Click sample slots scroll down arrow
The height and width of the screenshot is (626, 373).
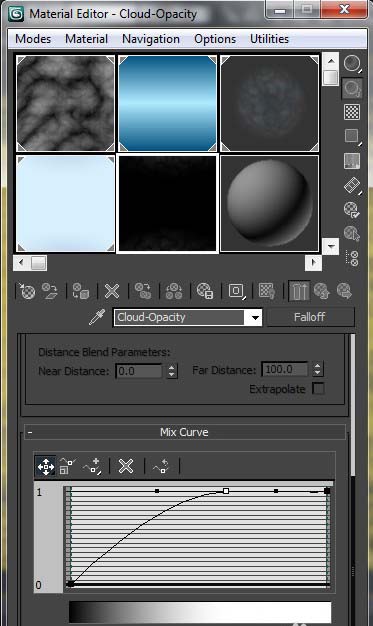331,246
